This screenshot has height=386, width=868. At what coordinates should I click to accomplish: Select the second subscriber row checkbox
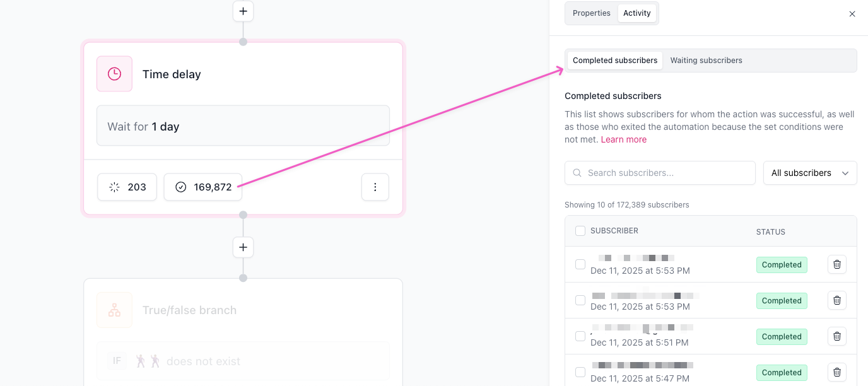tap(580, 300)
